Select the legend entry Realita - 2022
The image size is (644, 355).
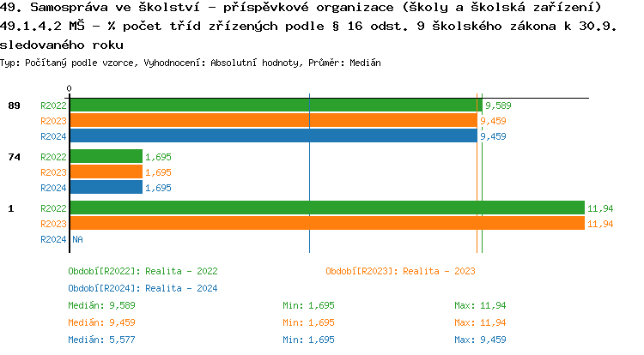coord(143,271)
